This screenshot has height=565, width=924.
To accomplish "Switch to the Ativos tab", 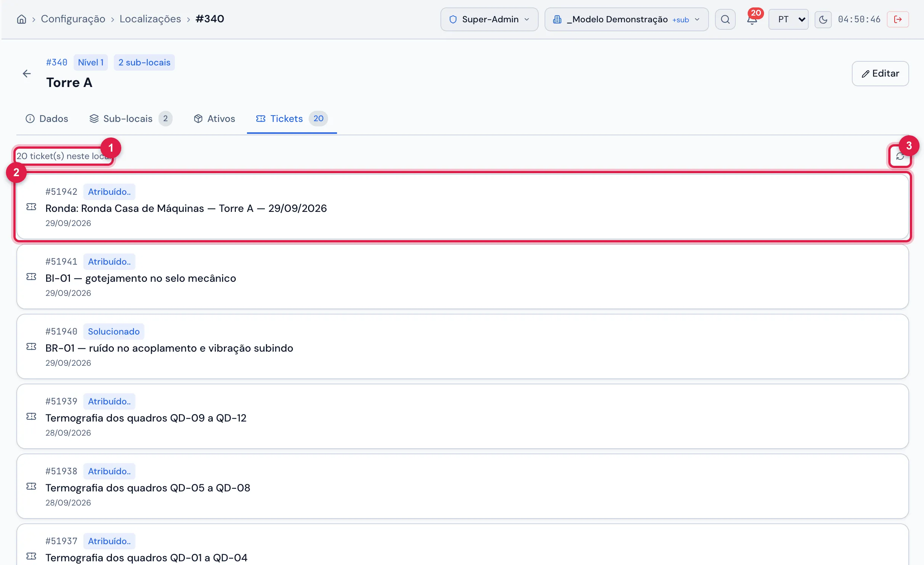I will point(215,119).
